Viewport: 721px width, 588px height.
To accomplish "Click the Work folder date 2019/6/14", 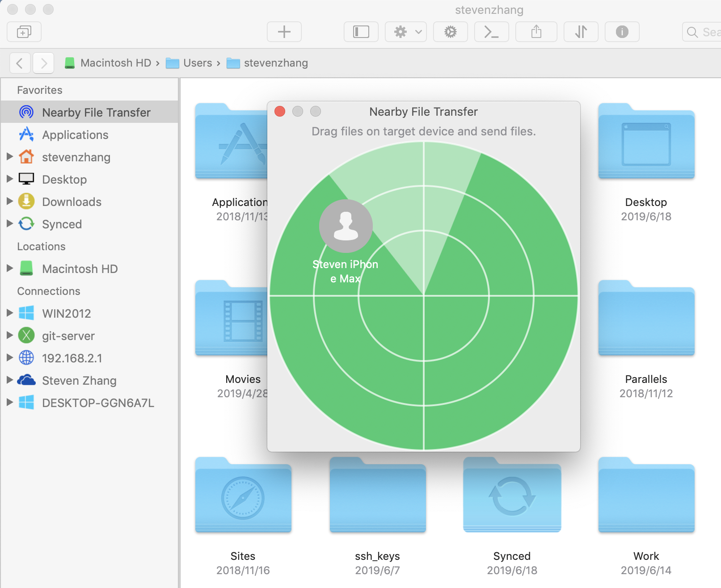I will coord(646,570).
